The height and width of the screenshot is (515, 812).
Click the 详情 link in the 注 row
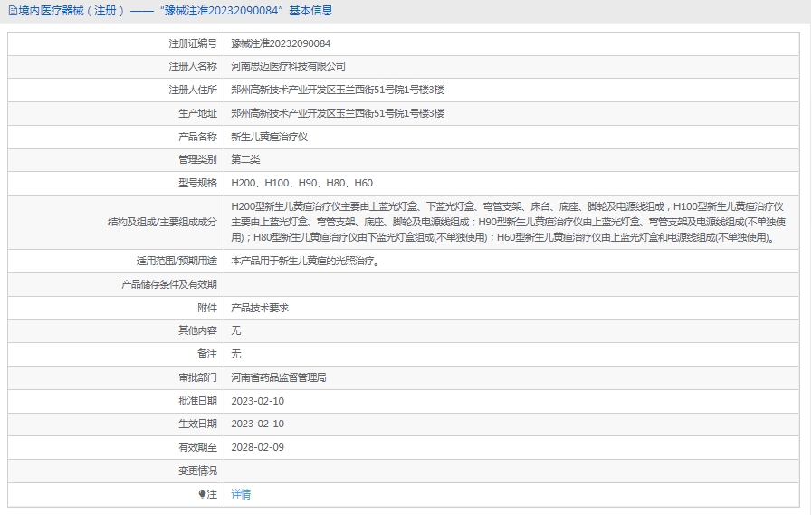pyautogui.click(x=241, y=494)
